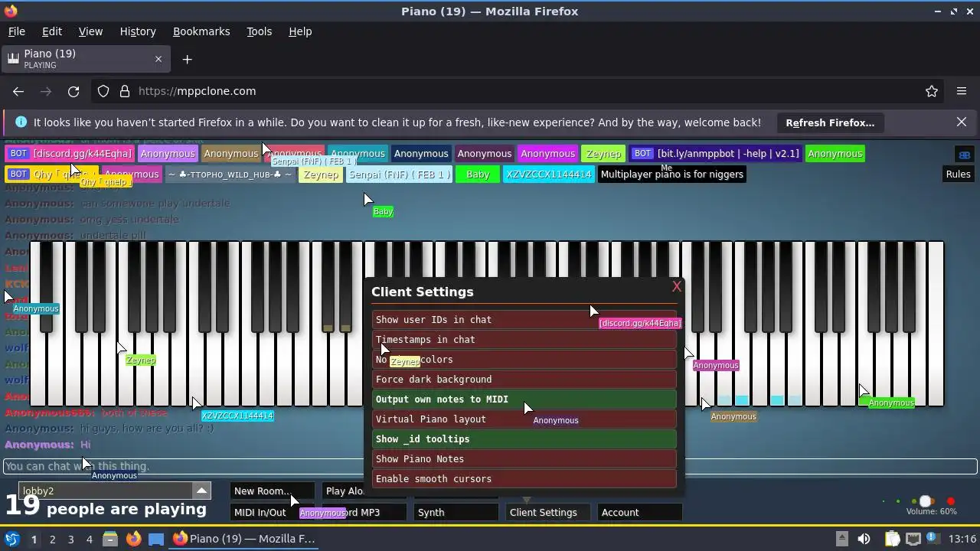Open the Tools menu

pos(259,31)
